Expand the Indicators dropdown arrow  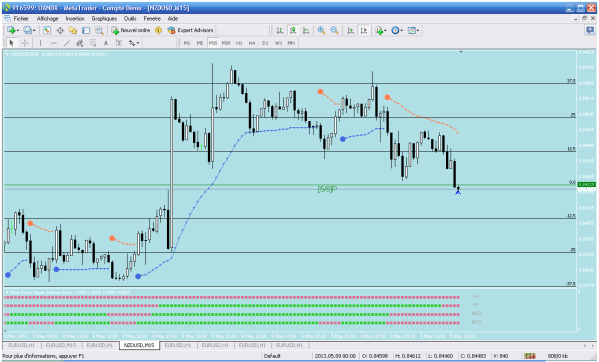click(385, 31)
